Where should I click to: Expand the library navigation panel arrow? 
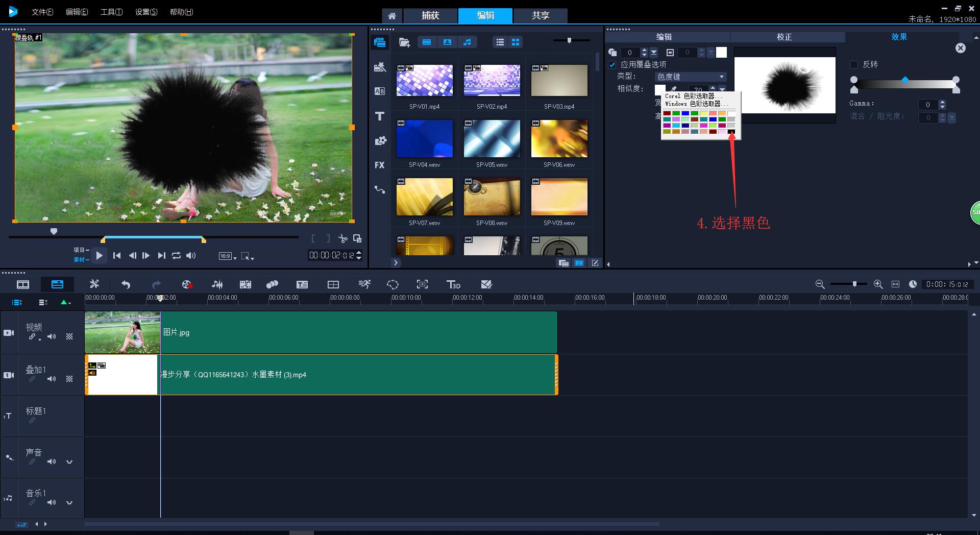396,262
